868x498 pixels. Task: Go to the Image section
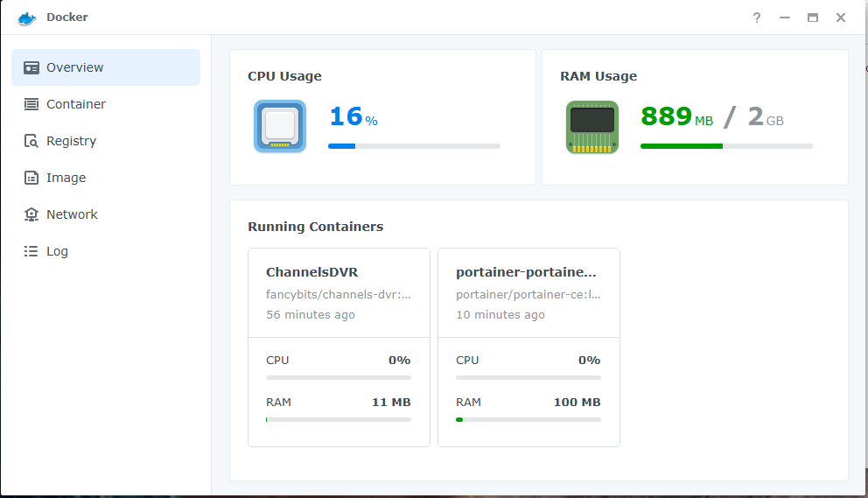pyautogui.click(x=66, y=178)
